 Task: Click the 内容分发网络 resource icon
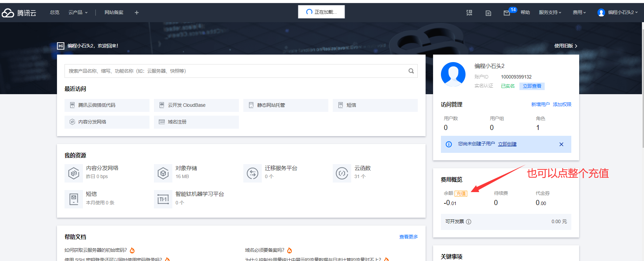coord(74,173)
